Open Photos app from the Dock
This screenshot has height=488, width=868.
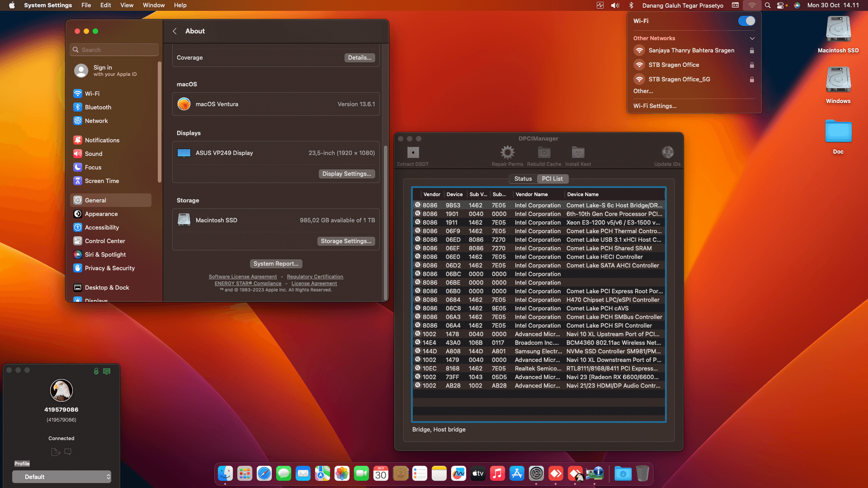click(342, 474)
